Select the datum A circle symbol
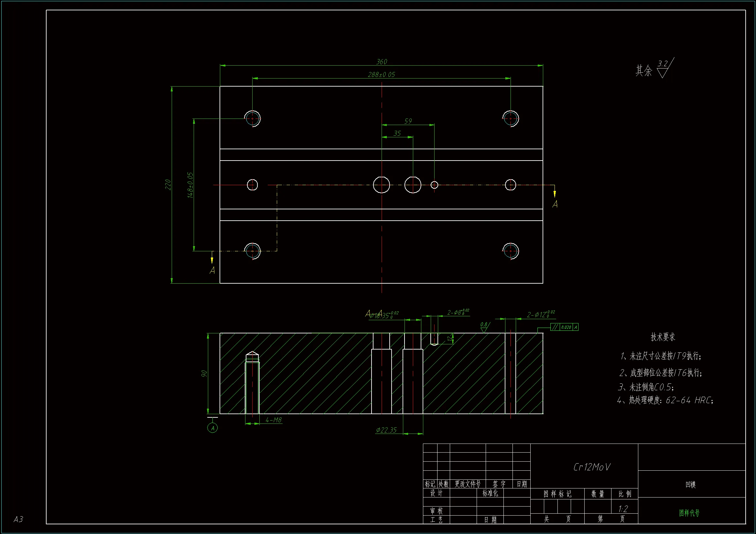The height and width of the screenshot is (534, 756). (x=212, y=428)
